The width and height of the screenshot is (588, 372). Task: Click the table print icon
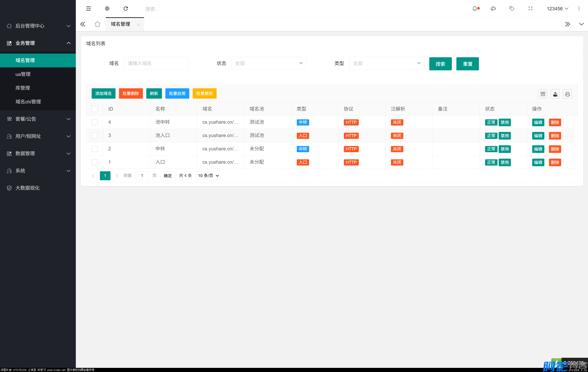(567, 94)
